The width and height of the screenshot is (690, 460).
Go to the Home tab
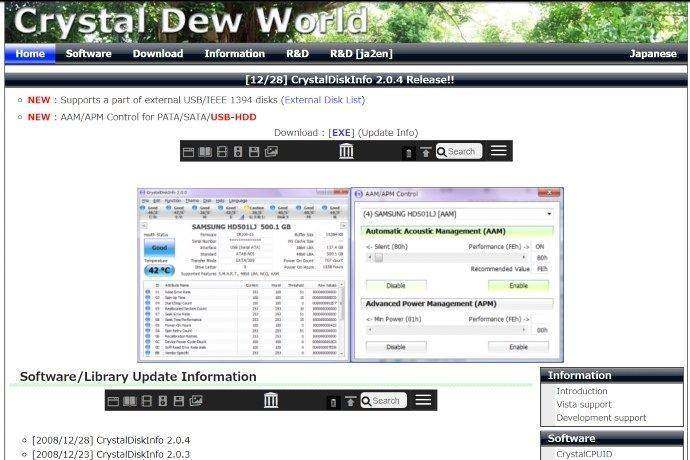(30, 54)
